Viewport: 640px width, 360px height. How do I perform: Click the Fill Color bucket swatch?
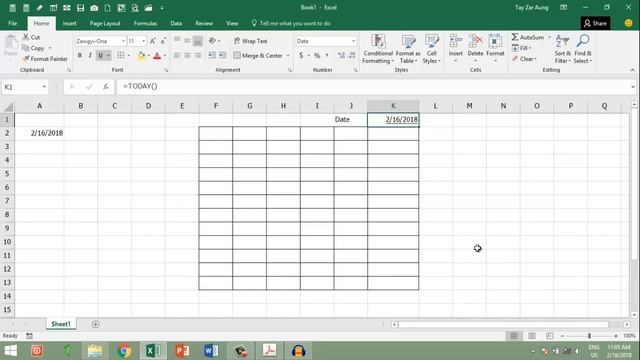141,56
